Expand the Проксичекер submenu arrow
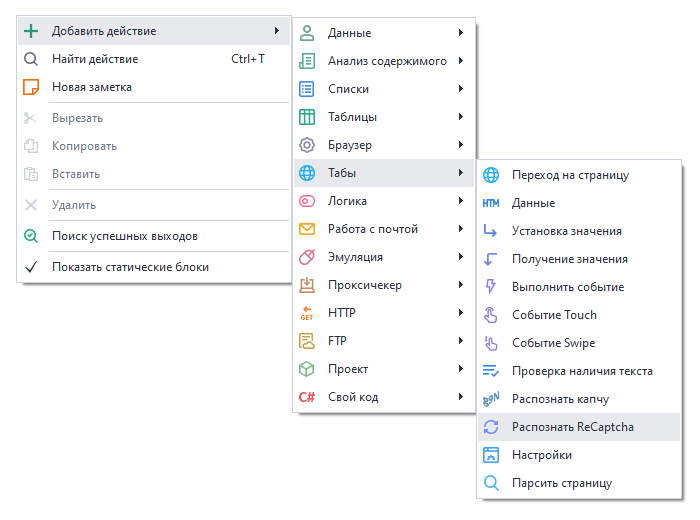 (x=460, y=285)
